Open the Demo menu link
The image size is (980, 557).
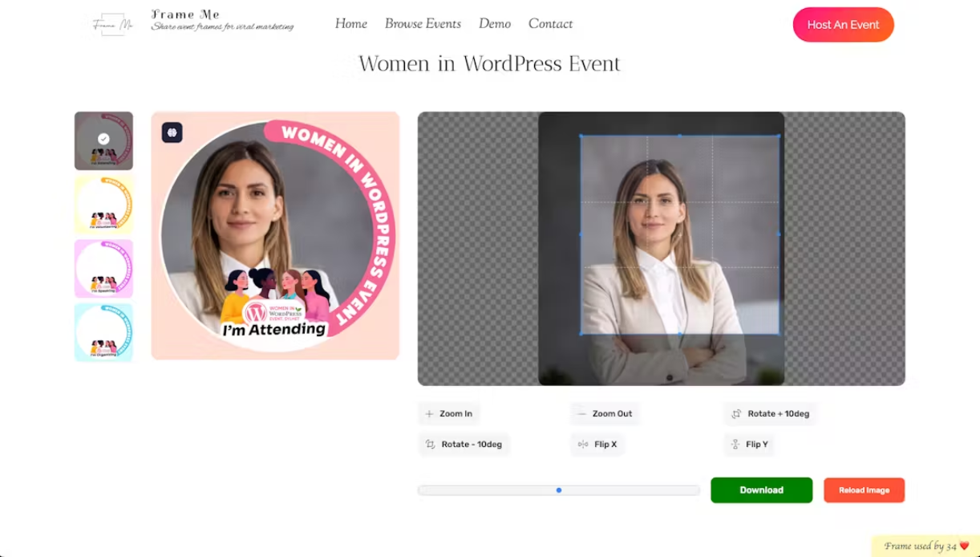pyautogui.click(x=495, y=24)
